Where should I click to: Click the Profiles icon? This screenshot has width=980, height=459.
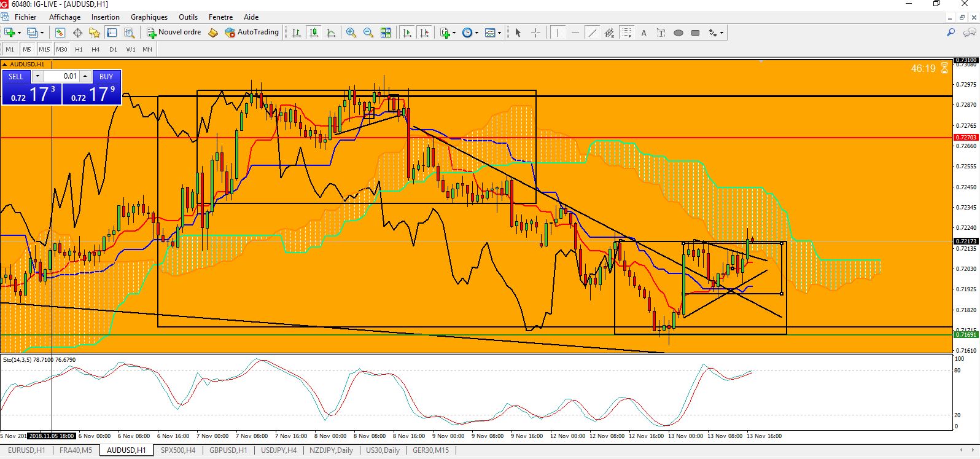point(33,33)
